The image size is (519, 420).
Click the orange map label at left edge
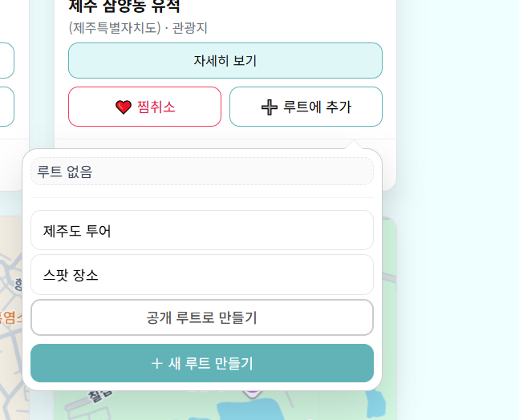point(11,317)
